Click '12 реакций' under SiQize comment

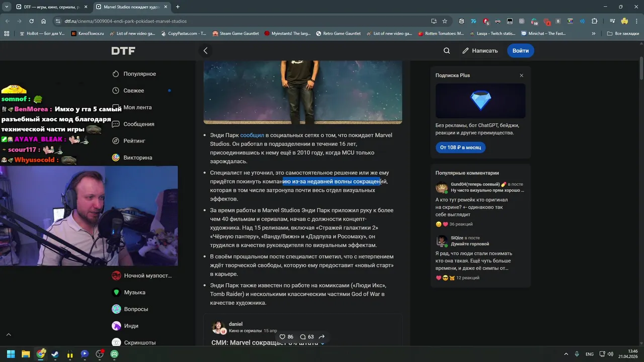(467, 278)
